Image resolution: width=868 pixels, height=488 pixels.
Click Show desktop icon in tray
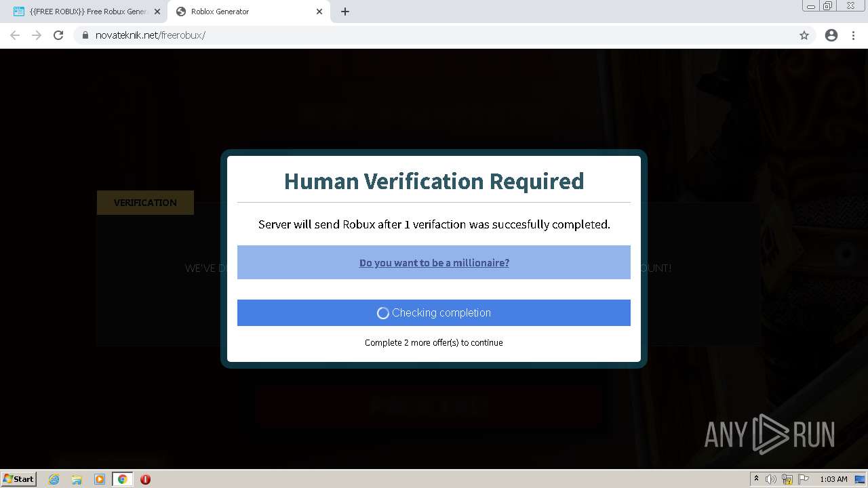pyautogui.click(x=860, y=479)
